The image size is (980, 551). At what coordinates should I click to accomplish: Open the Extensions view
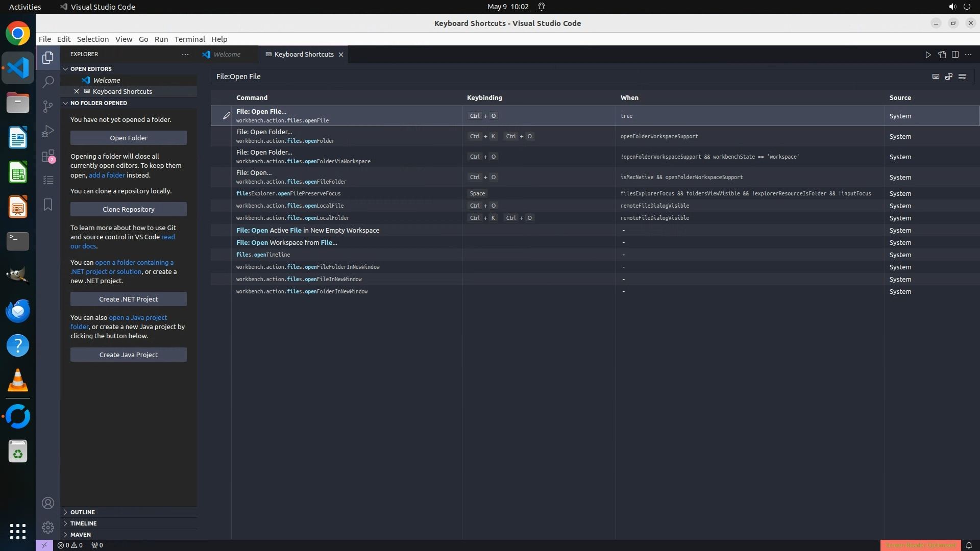[48, 156]
